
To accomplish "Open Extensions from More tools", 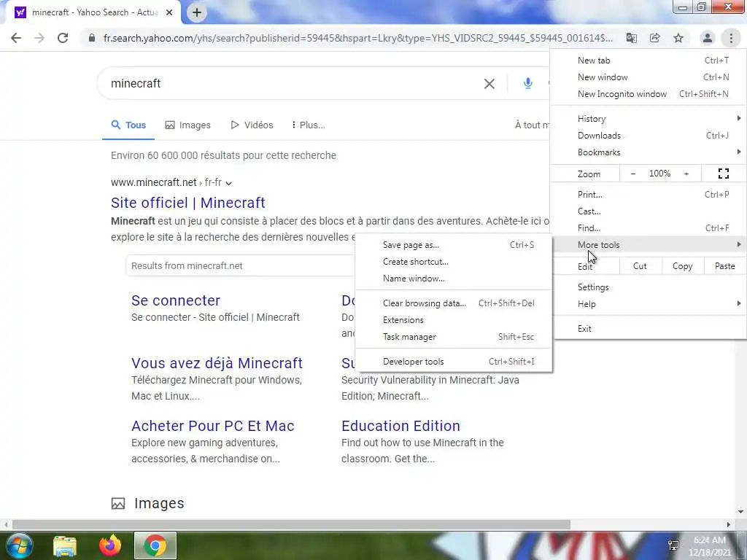I will tap(454, 320).
